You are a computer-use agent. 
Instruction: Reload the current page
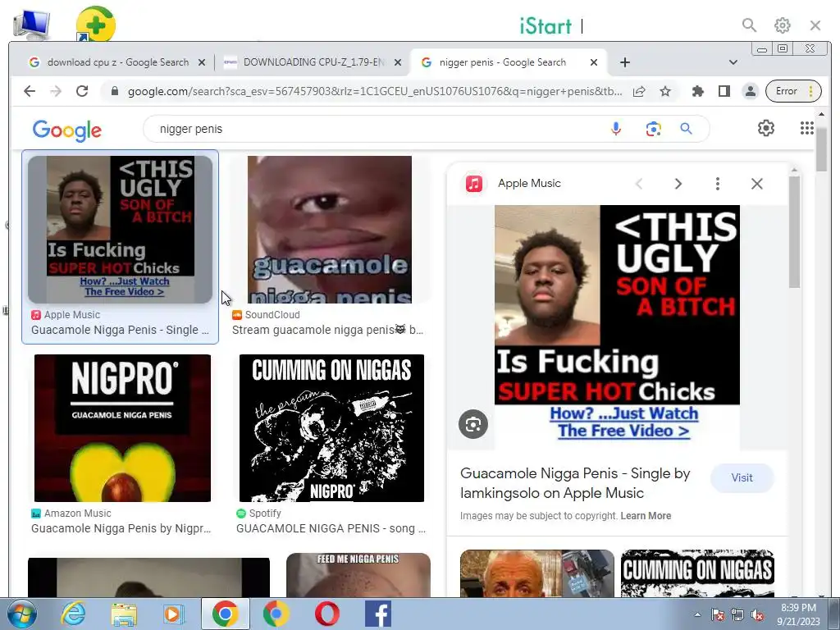pyautogui.click(x=82, y=91)
